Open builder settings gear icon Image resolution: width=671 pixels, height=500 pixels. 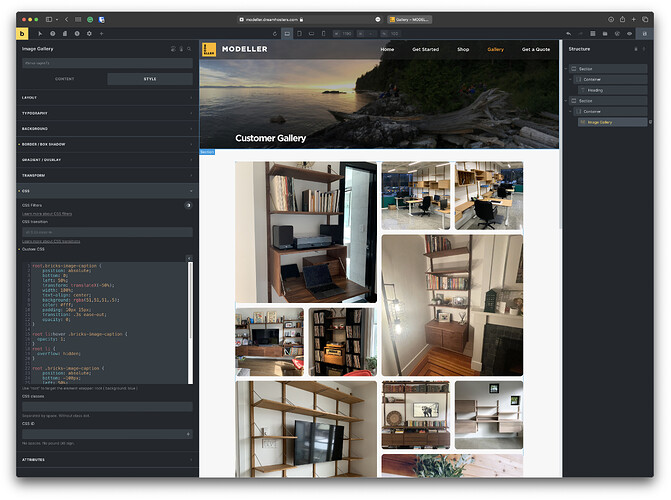point(89,33)
